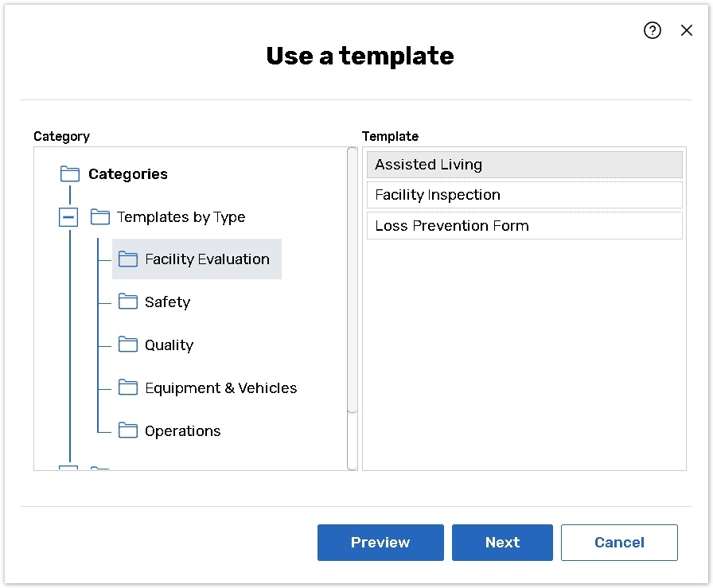Collapse the Templates by Type node
This screenshot has height=588, width=713.
[x=68, y=216]
